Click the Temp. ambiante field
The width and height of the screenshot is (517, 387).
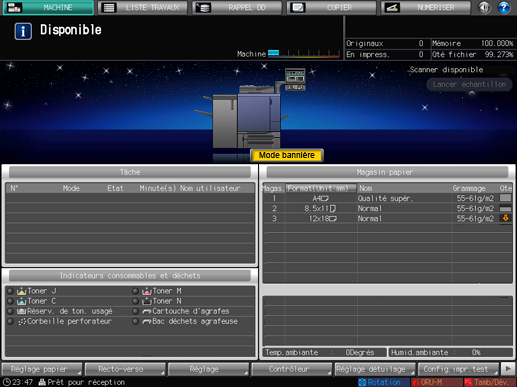(325, 352)
